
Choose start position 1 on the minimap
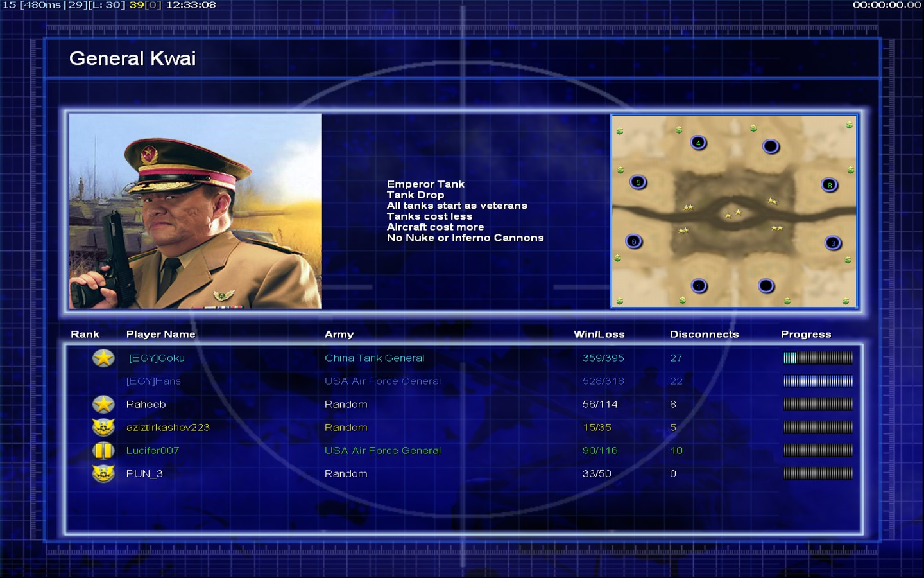(x=699, y=286)
